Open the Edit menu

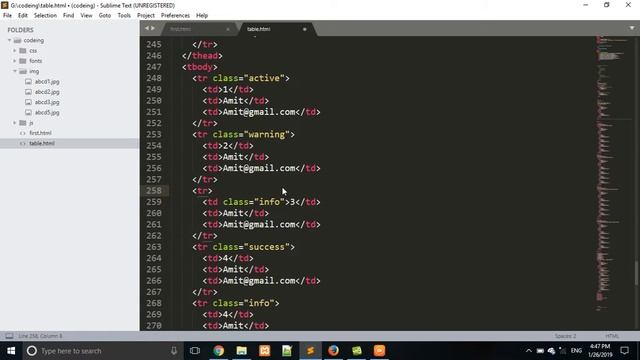click(22, 16)
